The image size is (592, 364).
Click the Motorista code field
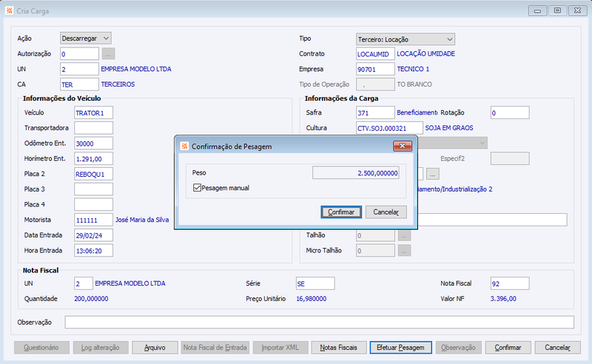pyautogui.click(x=94, y=220)
